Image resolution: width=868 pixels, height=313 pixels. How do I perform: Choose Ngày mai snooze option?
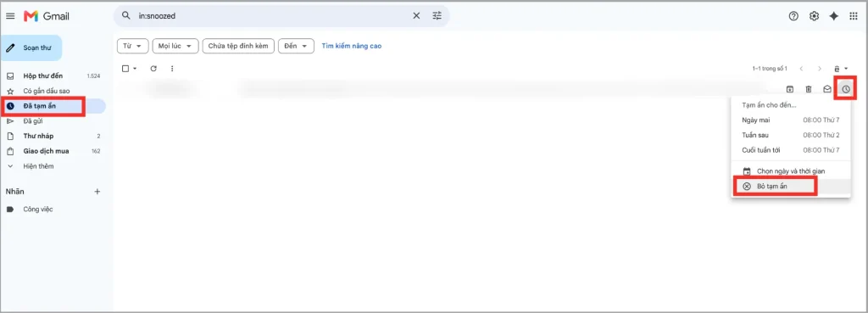[x=791, y=120]
